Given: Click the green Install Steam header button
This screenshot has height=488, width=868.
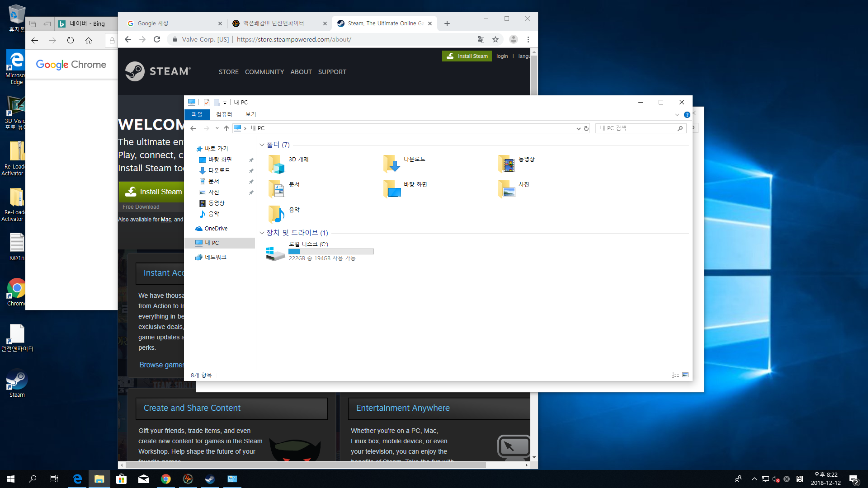Looking at the screenshot, I should click(467, 56).
